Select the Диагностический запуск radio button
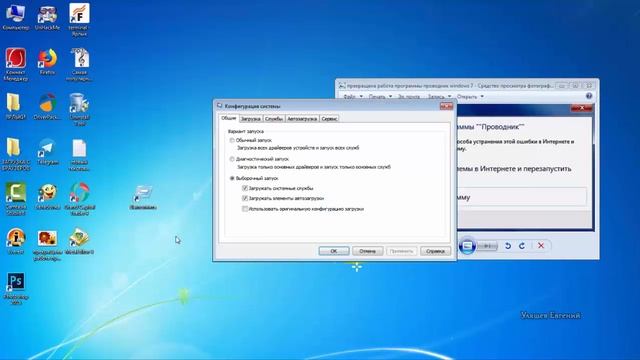 point(232,159)
